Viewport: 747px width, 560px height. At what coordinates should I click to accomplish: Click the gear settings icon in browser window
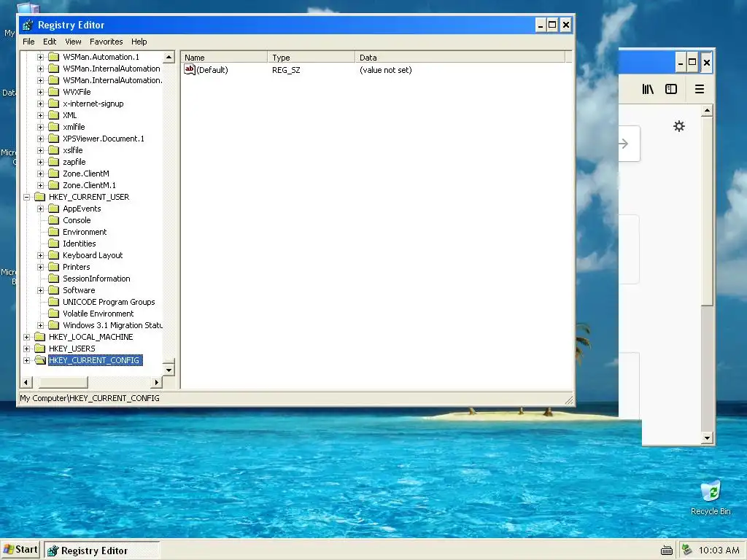click(x=679, y=125)
